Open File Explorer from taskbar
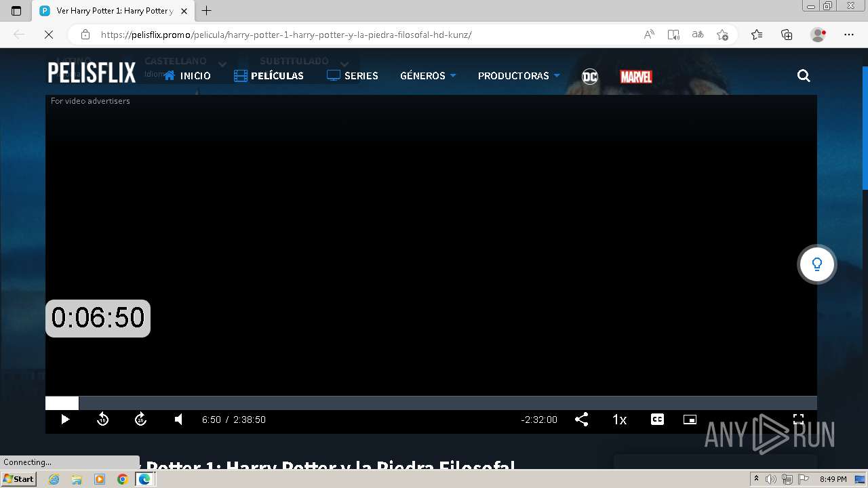Image resolution: width=868 pixels, height=488 pixels. 77,479
